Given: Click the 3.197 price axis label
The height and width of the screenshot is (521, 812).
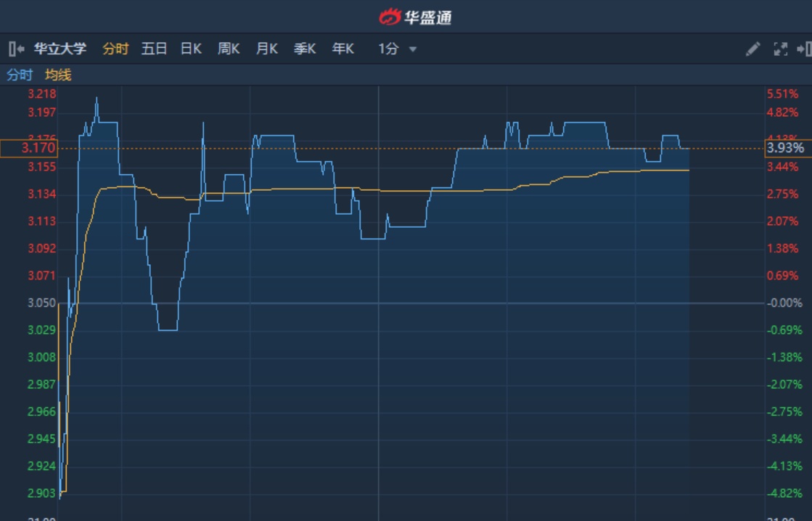Looking at the screenshot, I should coord(42,112).
